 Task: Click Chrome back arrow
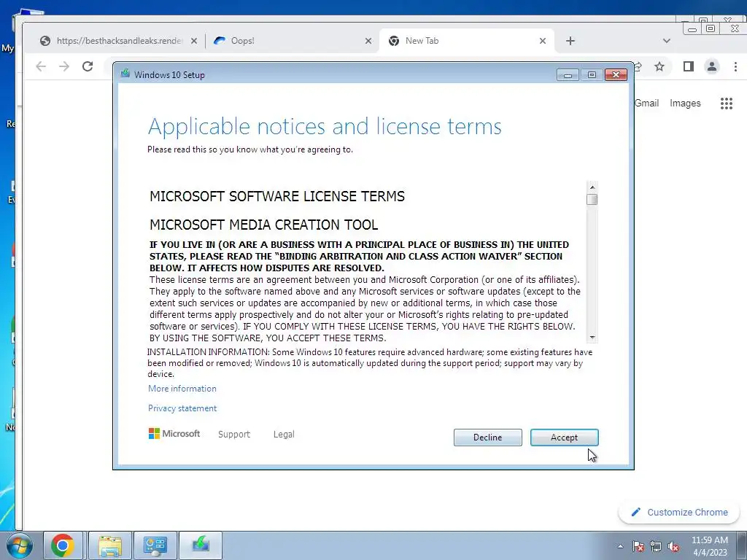41,66
